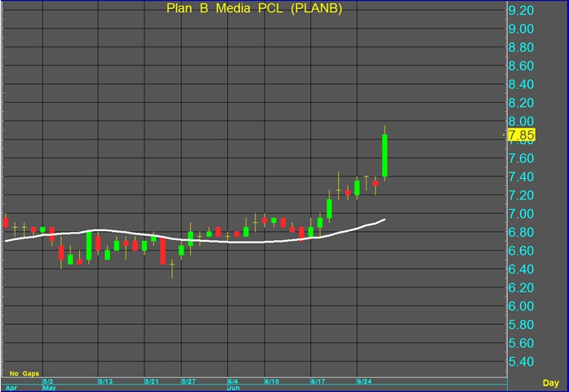The width and height of the screenshot is (569, 392).
Task: Click the 6.00 price axis label
Action: pos(521,307)
